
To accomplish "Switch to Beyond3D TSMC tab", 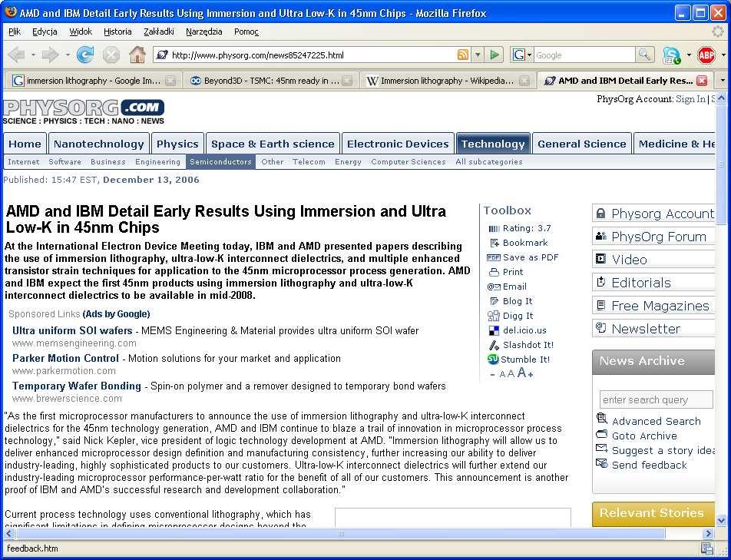I will click(270, 81).
